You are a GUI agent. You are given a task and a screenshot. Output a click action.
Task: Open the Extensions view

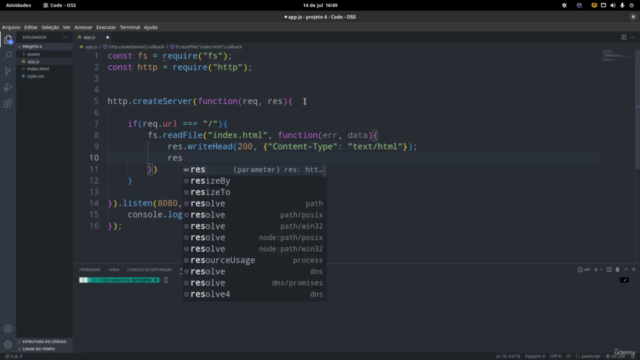tap(8, 103)
